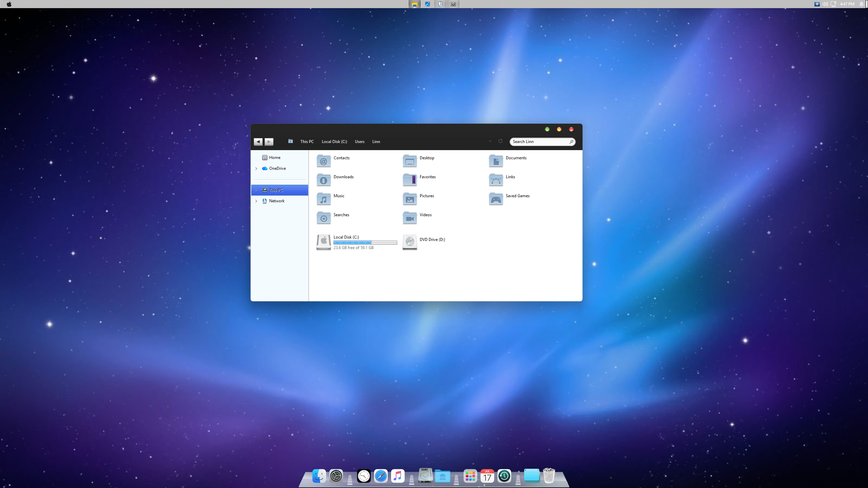The width and height of the screenshot is (868, 488).
Task: Refresh the current folder view
Action: click(500, 141)
